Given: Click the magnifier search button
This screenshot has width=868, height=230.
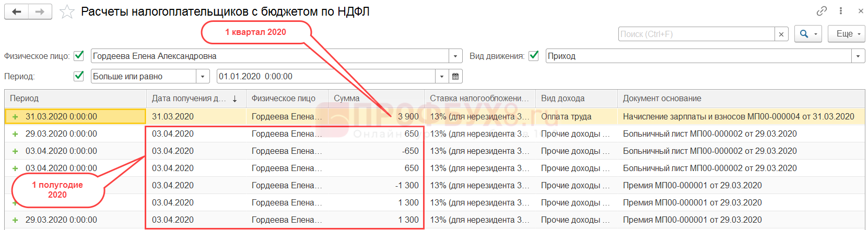Looking at the screenshot, I should click(x=808, y=34).
